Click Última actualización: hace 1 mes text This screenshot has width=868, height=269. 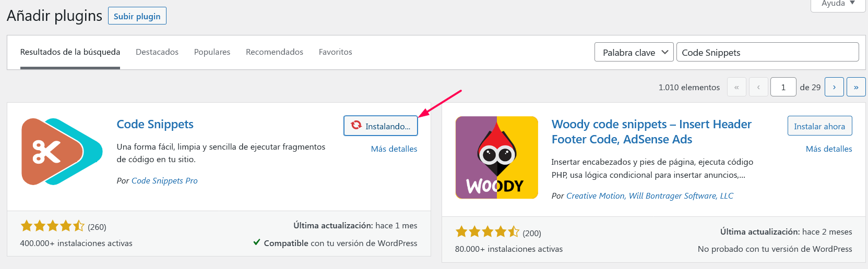(355, 225)
